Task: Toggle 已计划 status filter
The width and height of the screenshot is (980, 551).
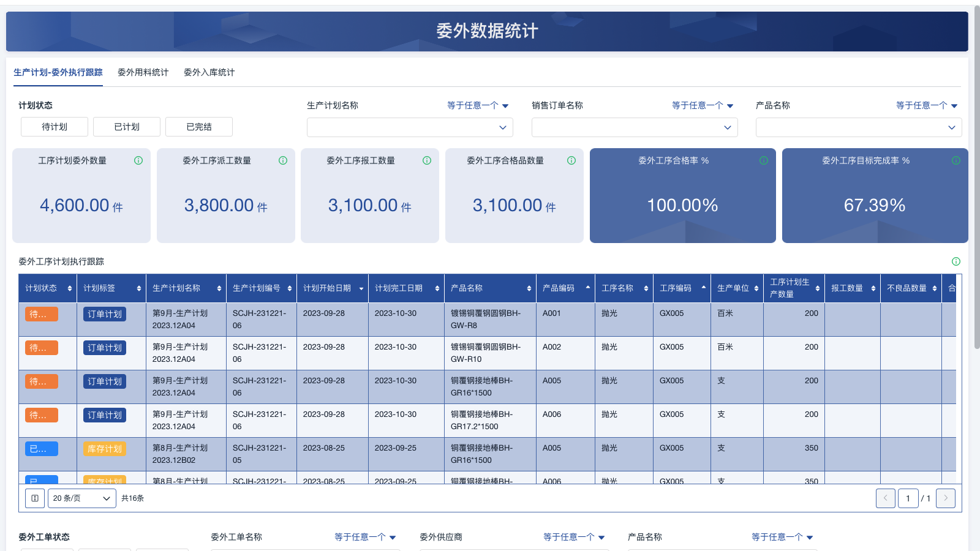Action: click(x=127, y=127)
